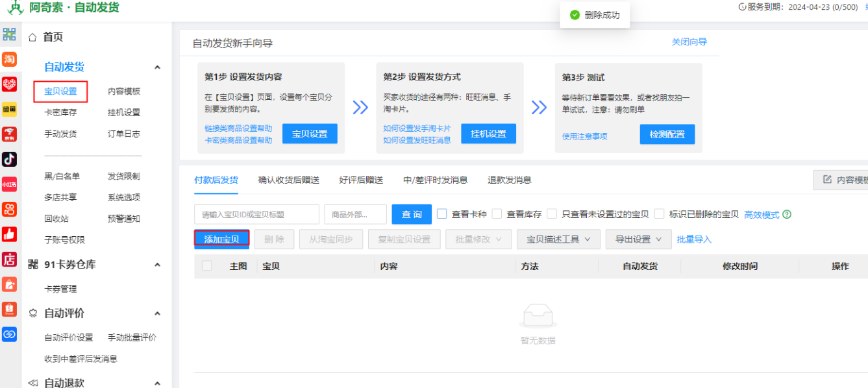The width and height of the screenshot is (868, 388).
Task: Click the green help icon beside 高效模式
Action: click(x=787, y=215)
